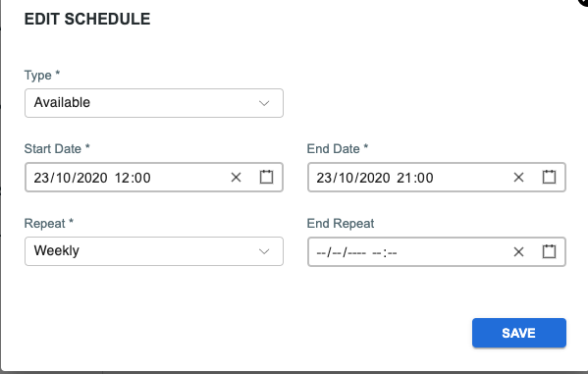
Task: Expand the Type dropdown chevron arrow
Action: tap(264, 103)
